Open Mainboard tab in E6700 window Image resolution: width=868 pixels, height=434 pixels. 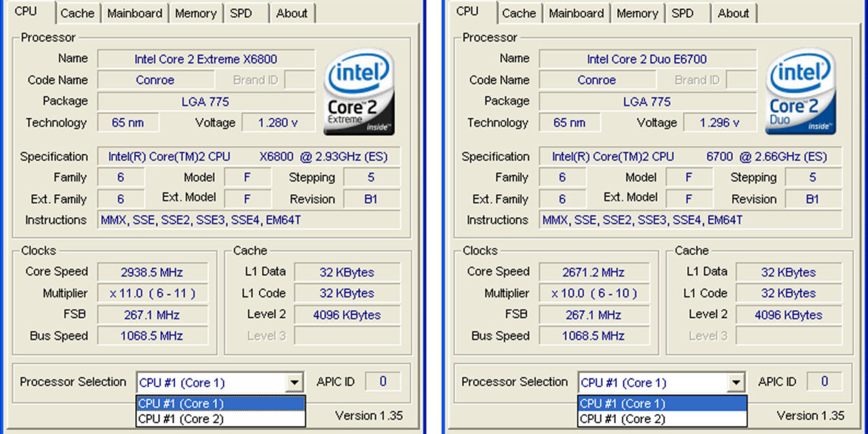[576, 13]
